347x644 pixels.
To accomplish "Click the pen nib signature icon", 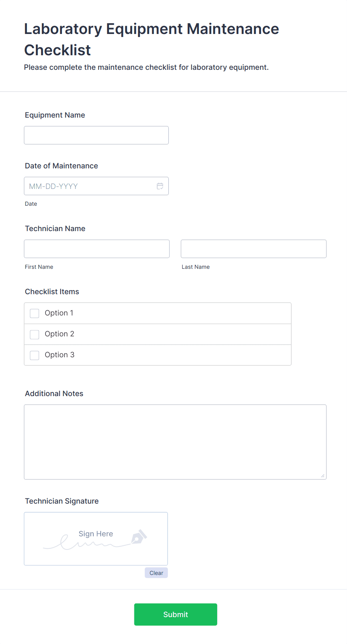I will pyautogui.click(x=139, y=537).
